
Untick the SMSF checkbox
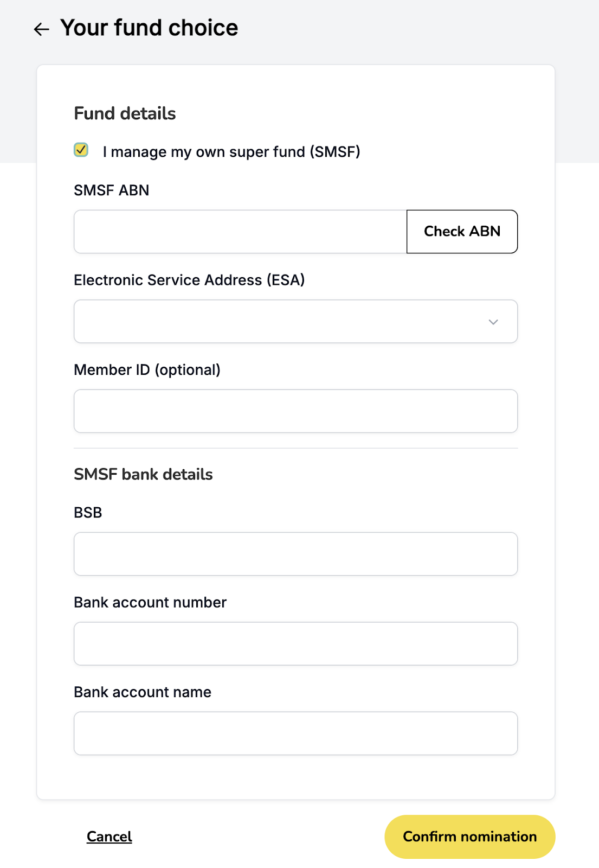tap(81, 150)
